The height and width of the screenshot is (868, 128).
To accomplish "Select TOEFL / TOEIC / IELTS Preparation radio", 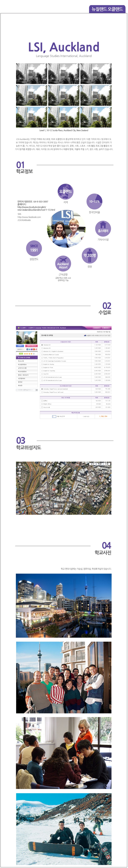I will [x=42, y=358].
